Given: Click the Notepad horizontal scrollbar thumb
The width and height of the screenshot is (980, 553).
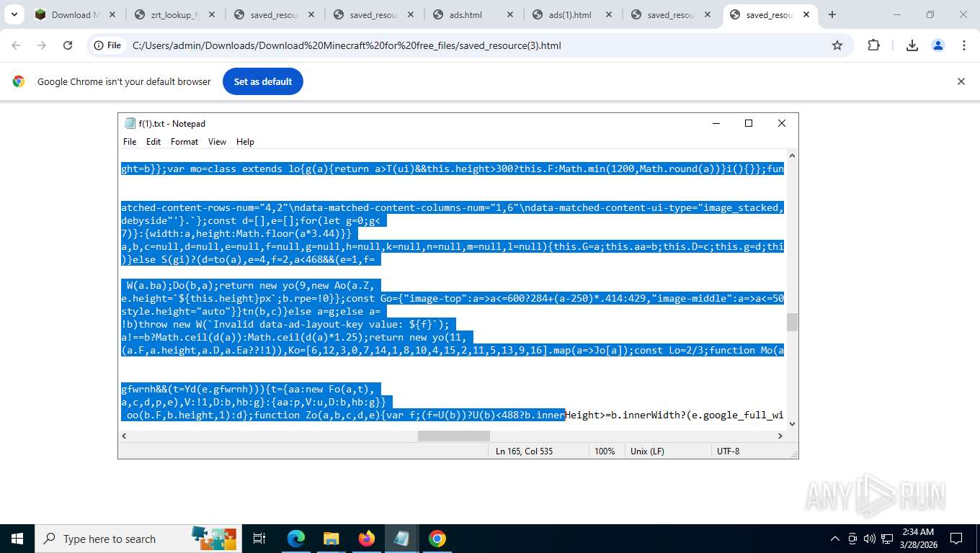Looking at the screenshot, I should tap(454, 436).
